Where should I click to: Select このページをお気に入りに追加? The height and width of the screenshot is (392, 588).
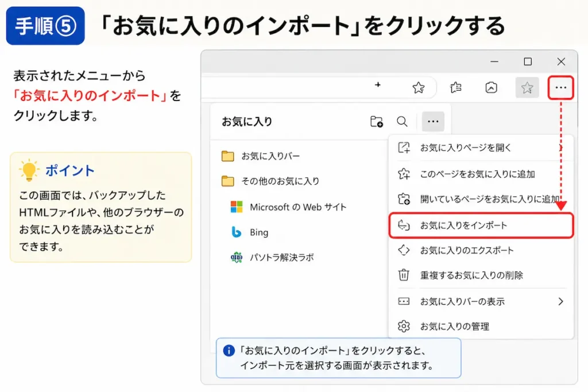tap(481, 174)
